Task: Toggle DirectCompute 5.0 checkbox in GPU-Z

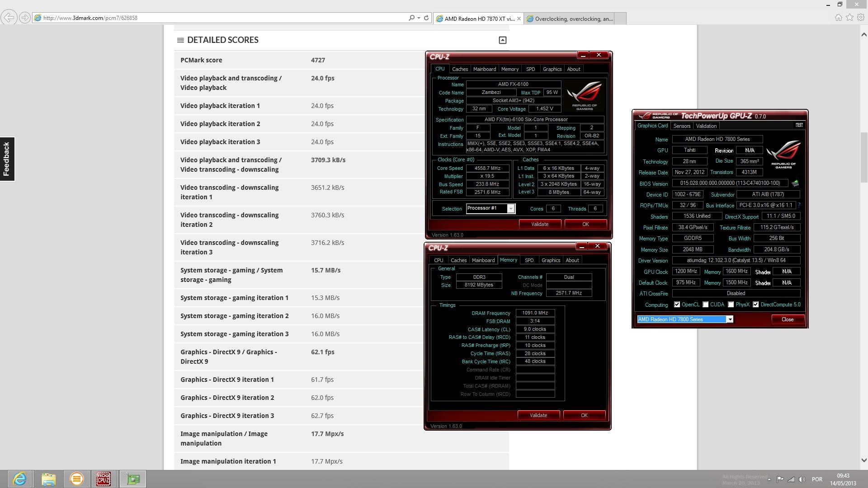Action: click(755, 305)
